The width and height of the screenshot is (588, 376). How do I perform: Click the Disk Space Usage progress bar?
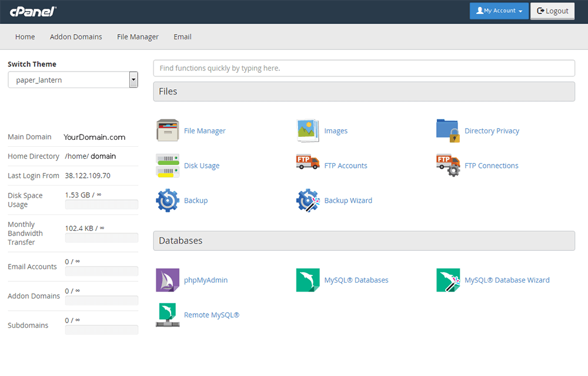pos(102,204)
